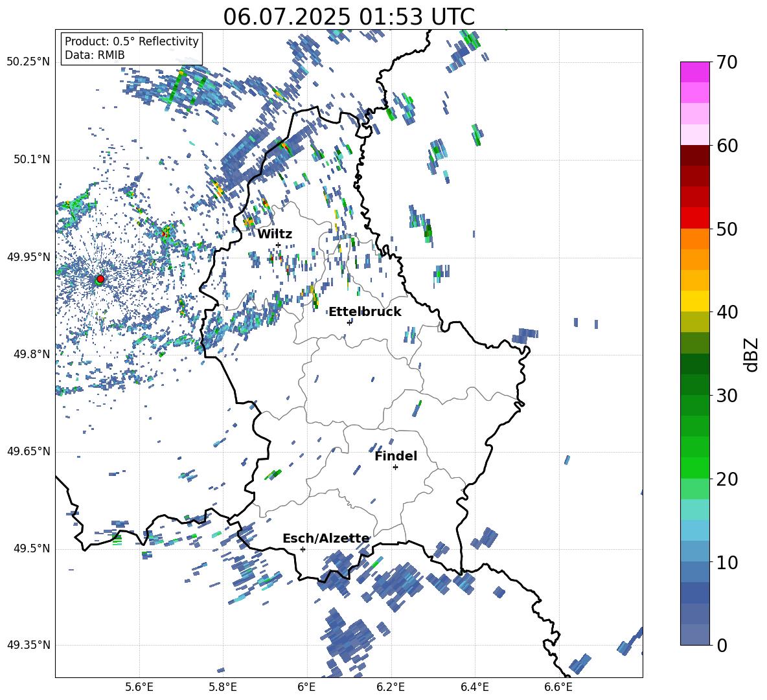Click the yellow colorbar segment above 40
767x700 pixels.
[x=695, y=301]
